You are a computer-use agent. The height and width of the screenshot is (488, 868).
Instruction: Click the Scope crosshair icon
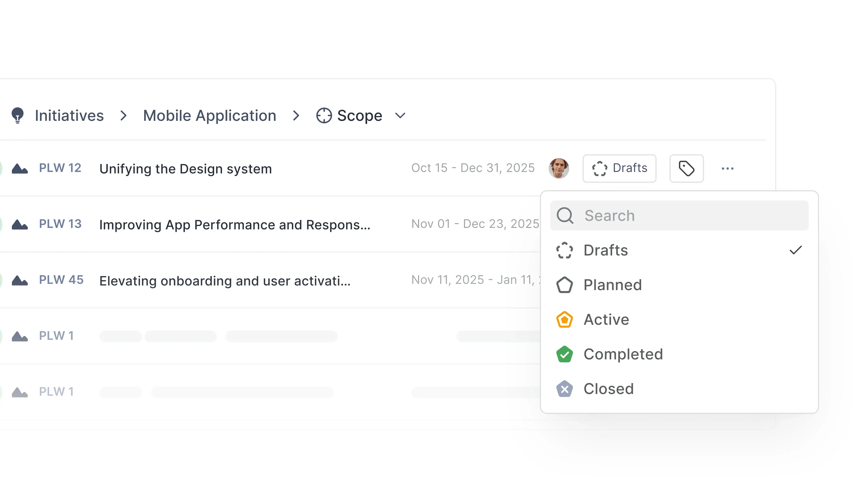pyautogui.click(x=324, y=116)
